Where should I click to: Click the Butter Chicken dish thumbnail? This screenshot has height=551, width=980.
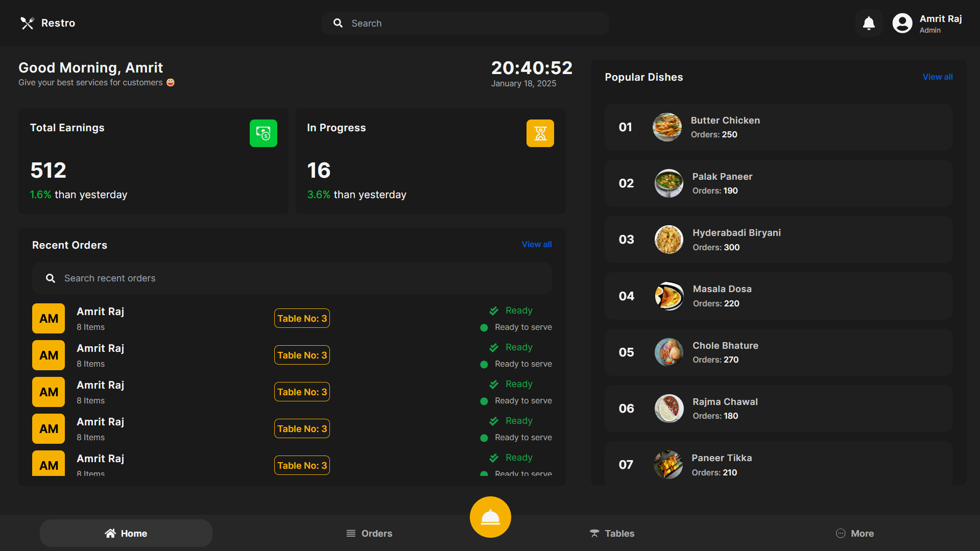666,127
